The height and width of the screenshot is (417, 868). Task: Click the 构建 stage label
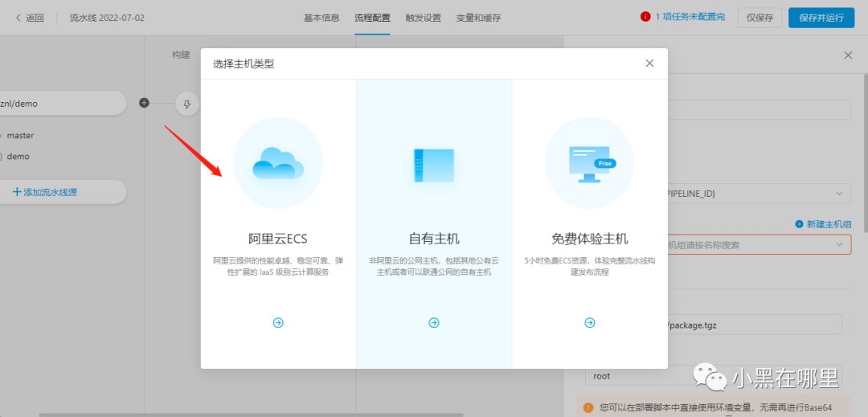coord(181,55)
